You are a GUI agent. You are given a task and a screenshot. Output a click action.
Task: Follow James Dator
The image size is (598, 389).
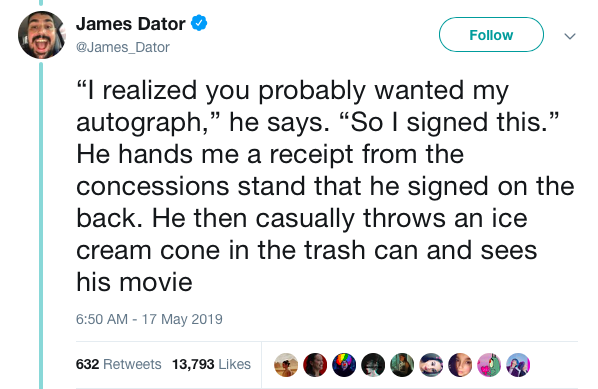tap(491, 35)
